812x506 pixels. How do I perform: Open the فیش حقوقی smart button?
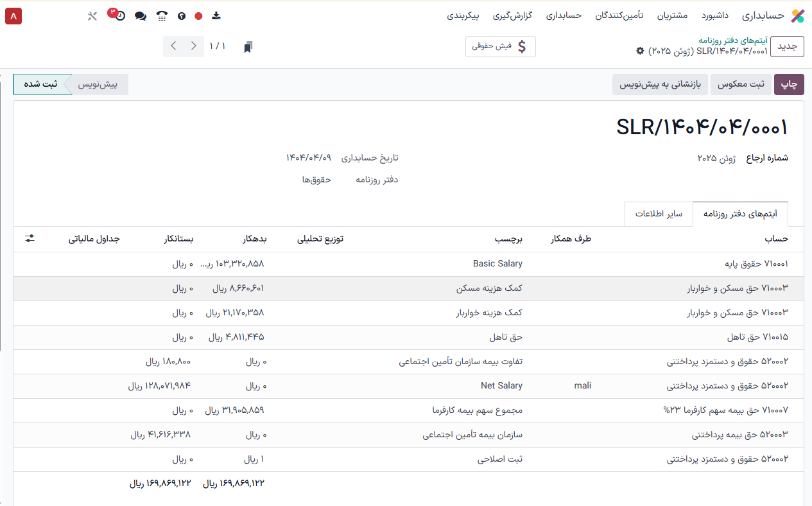pyautogui.click(x=500, y=46)
